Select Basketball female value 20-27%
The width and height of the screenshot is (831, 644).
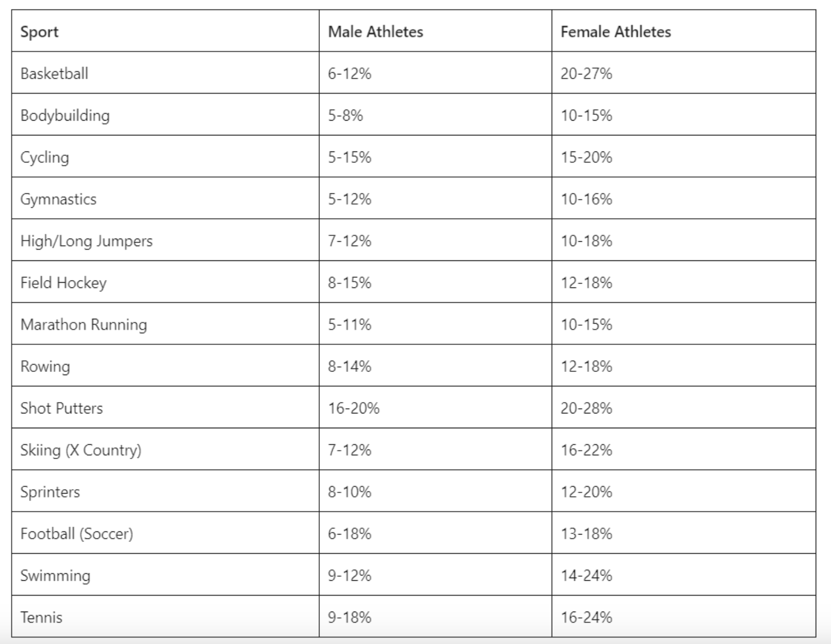(x=586, y=73)
